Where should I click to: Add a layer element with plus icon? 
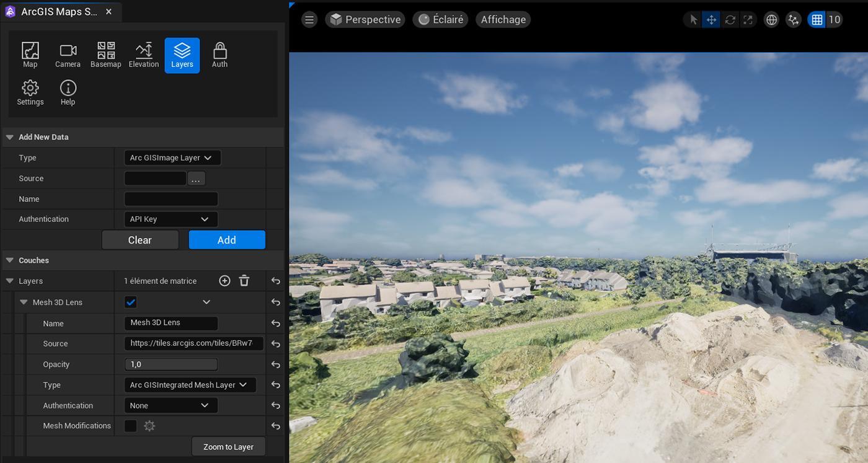(224, 281)
